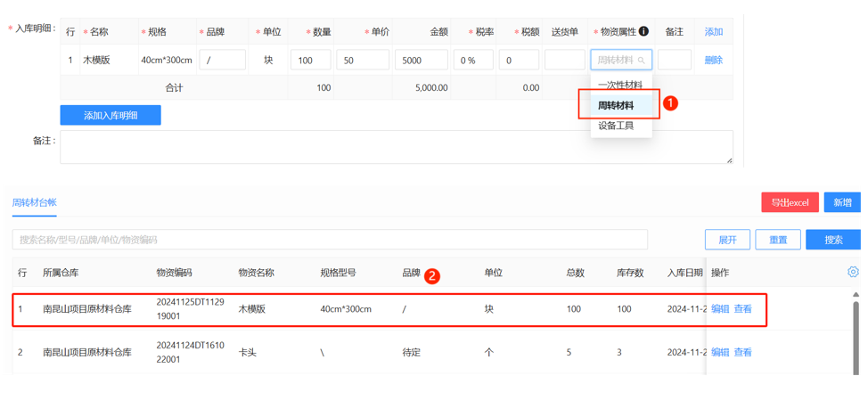Switch to the 周转材台帐 tab

tap(34, 202)
